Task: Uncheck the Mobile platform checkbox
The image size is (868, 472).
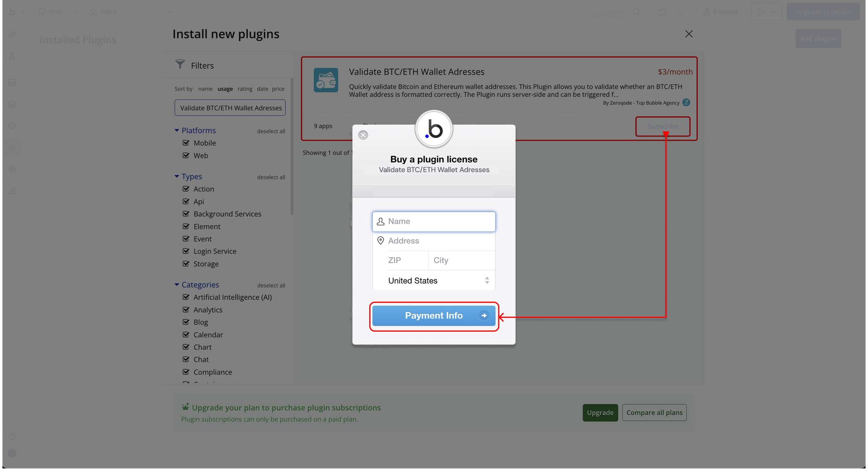Action: (x=186, y=143)
